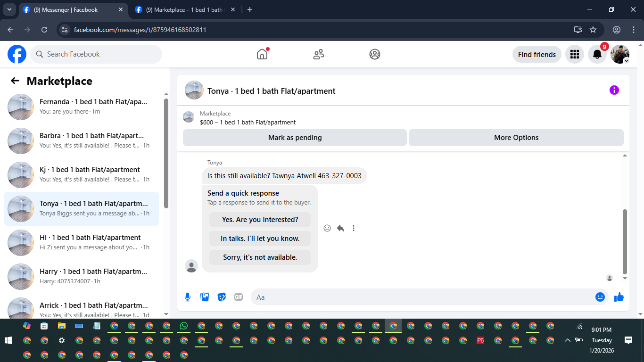Click the chat messages scroll-down arrow

point(625,278)
